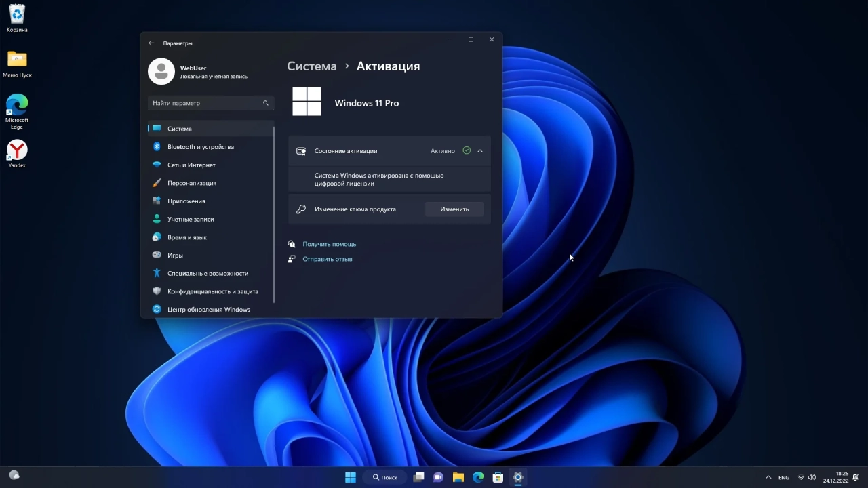Click the activation status icon at row left

[301, 151]
